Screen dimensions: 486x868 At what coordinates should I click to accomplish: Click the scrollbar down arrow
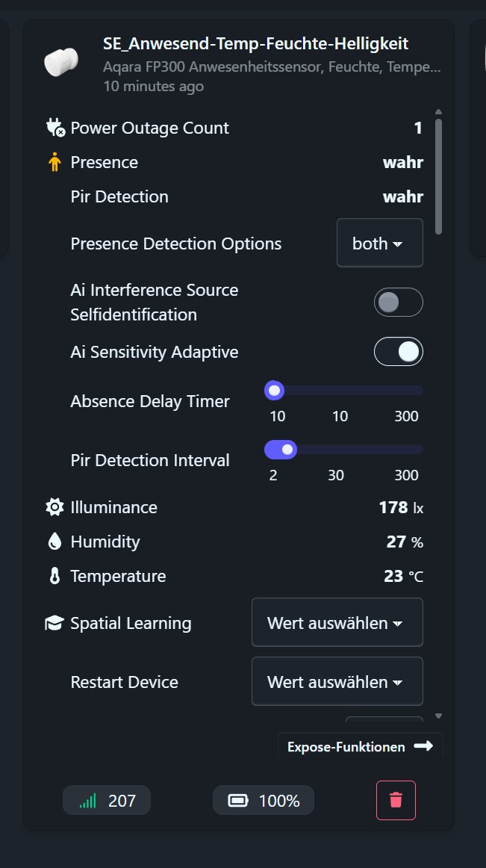pyautogui.click(x=438, y=716)
